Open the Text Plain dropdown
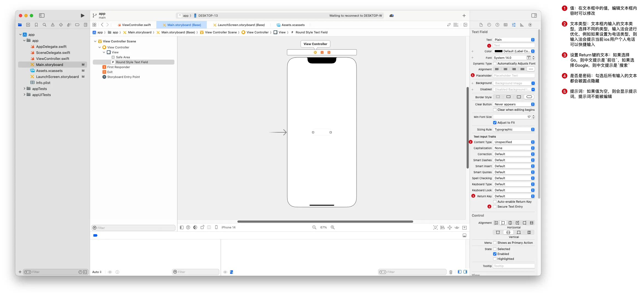 click(x=514, y=40)
